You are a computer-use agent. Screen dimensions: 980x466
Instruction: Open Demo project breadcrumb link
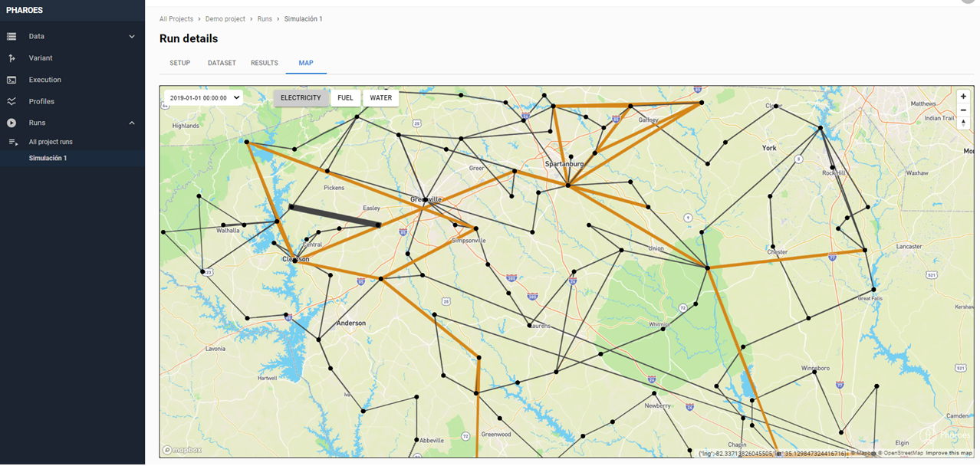click(226, 18)
